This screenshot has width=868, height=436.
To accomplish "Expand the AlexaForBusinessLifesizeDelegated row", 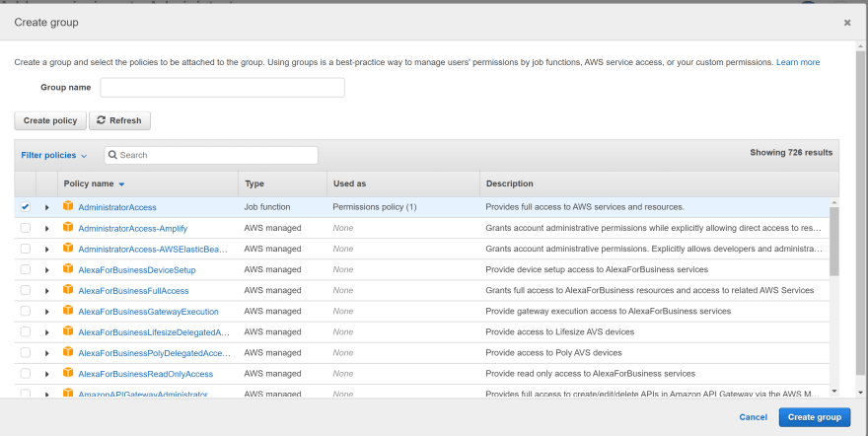I will (47, 332).
